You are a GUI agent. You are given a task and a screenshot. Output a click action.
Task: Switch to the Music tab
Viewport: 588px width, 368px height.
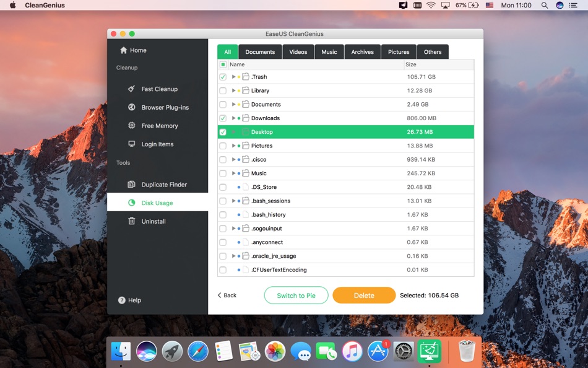click(x=329, y=52)
